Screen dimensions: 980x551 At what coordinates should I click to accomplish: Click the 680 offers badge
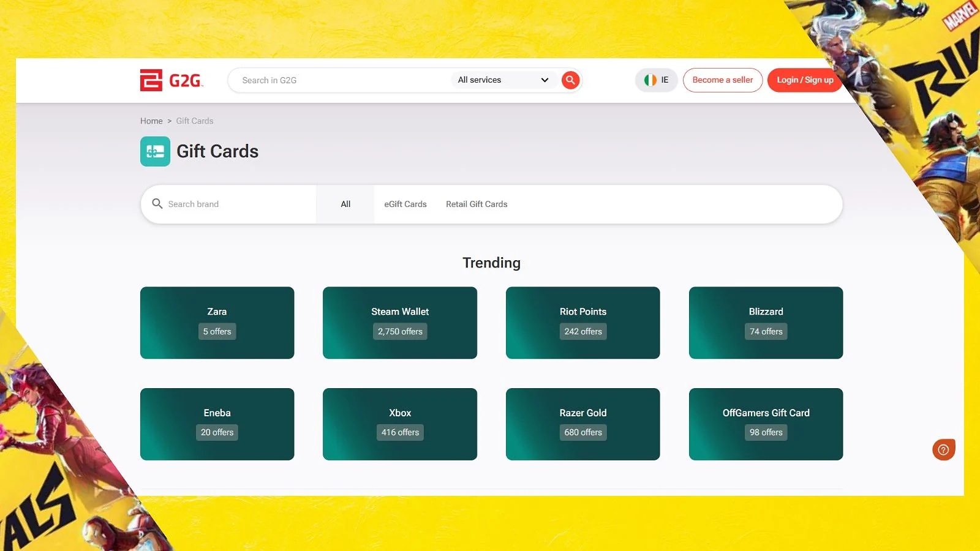(x=583, y=432)
